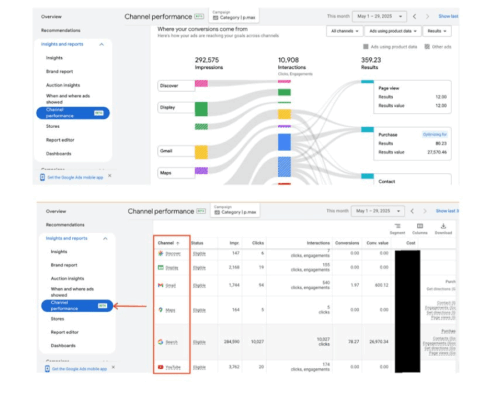Toggle the 'Ads using product data' legend box
Screen dimensions: 495x400
click(x=366, y=47)
